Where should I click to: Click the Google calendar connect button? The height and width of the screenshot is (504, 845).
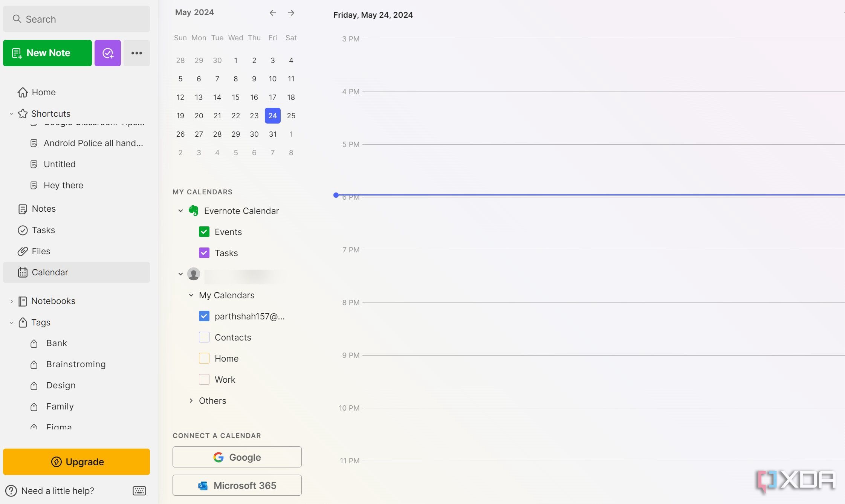pyautogui.click(x=237, y=457)
